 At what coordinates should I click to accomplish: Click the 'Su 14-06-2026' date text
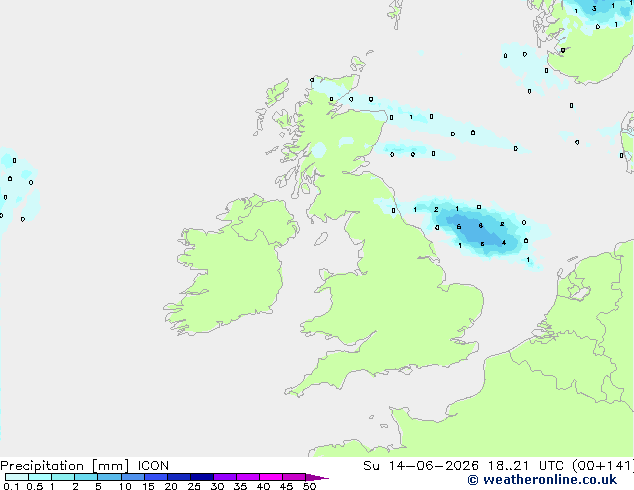coord(421,466)
